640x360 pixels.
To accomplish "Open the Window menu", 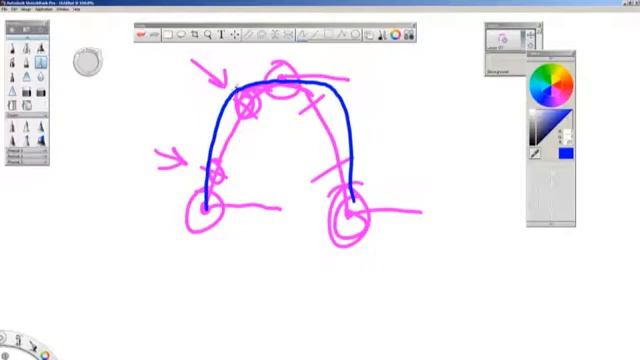I will pos(62,9).
